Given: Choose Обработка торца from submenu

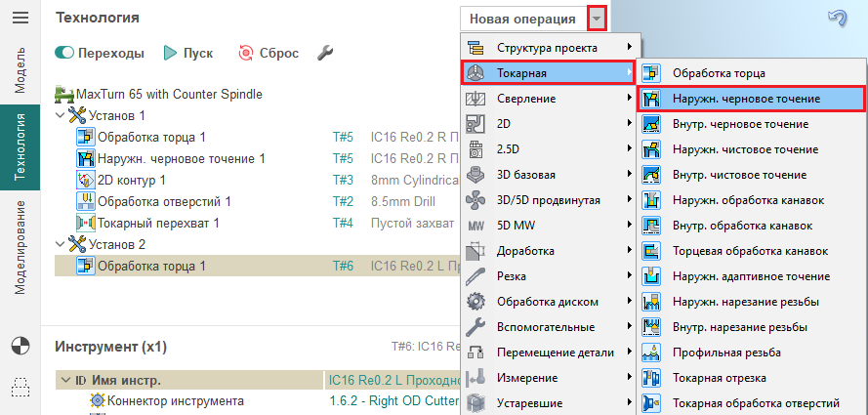Looking at the screenshot, I should [x=724, y=73].
